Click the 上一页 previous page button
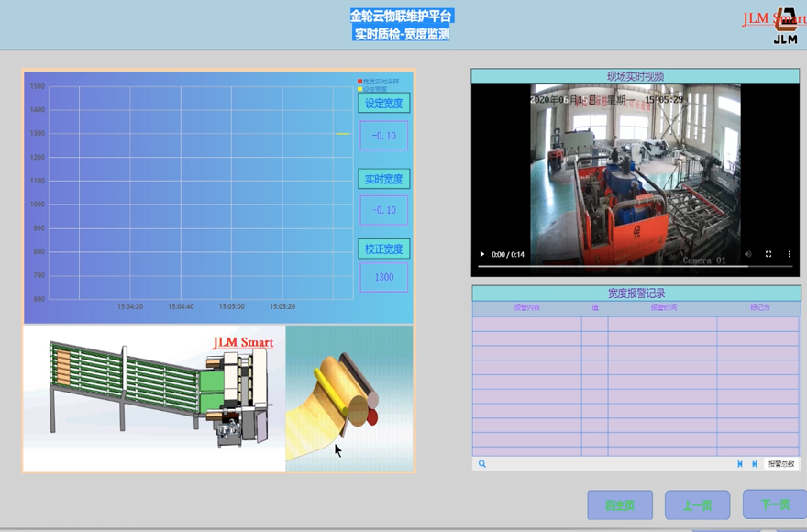Viewport: 807px width, 532px height. pos(697,505)
